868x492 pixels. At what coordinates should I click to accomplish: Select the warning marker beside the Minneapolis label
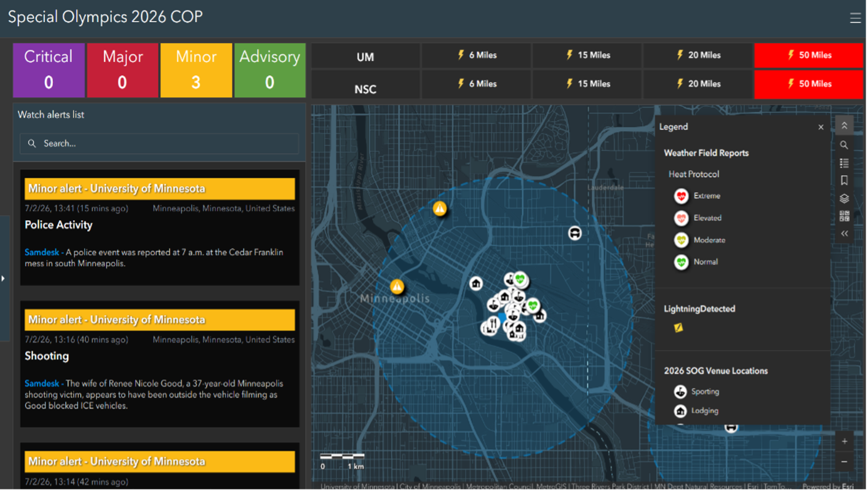[397, 287]
